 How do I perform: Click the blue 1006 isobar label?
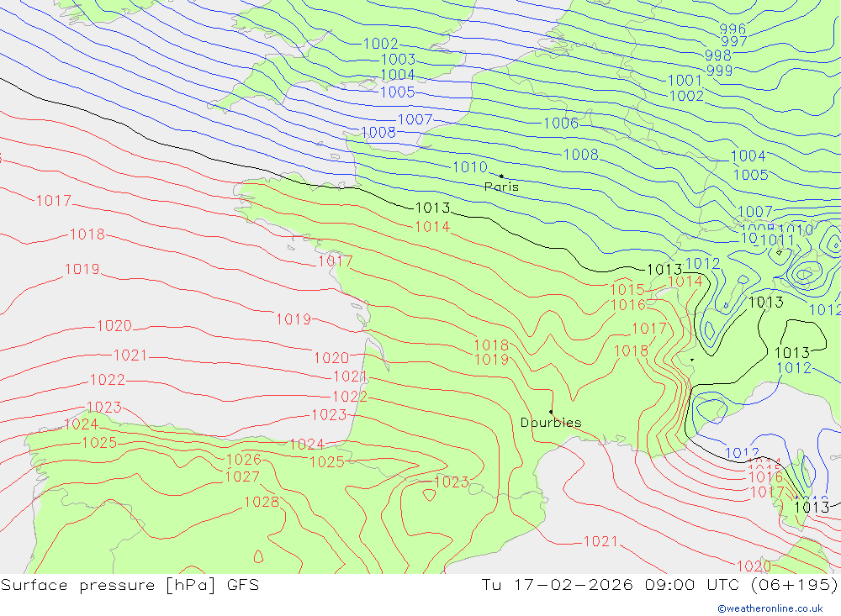[x=561, y=124]
